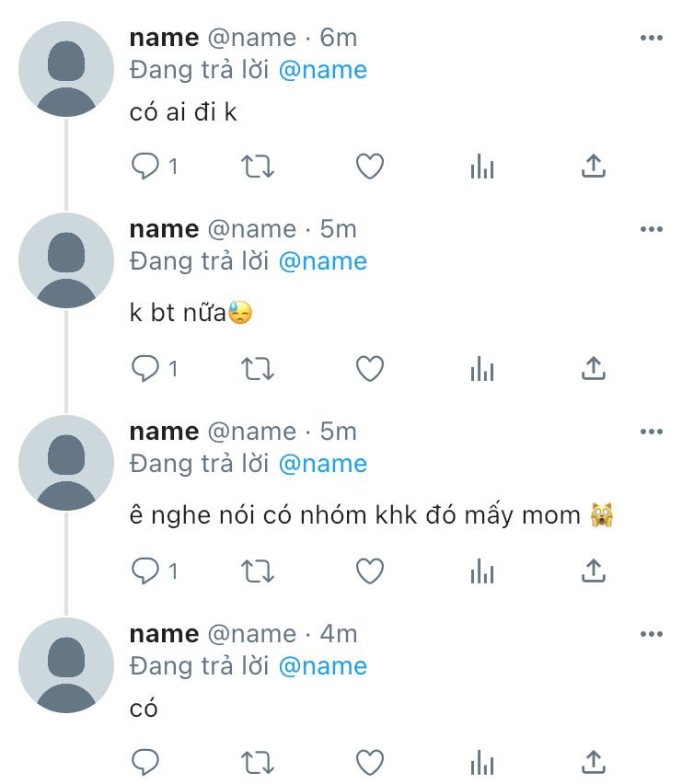The image size is (682, 784).
Task: Share the 'k bt nữa' tweet
Action: pos(594,369)
